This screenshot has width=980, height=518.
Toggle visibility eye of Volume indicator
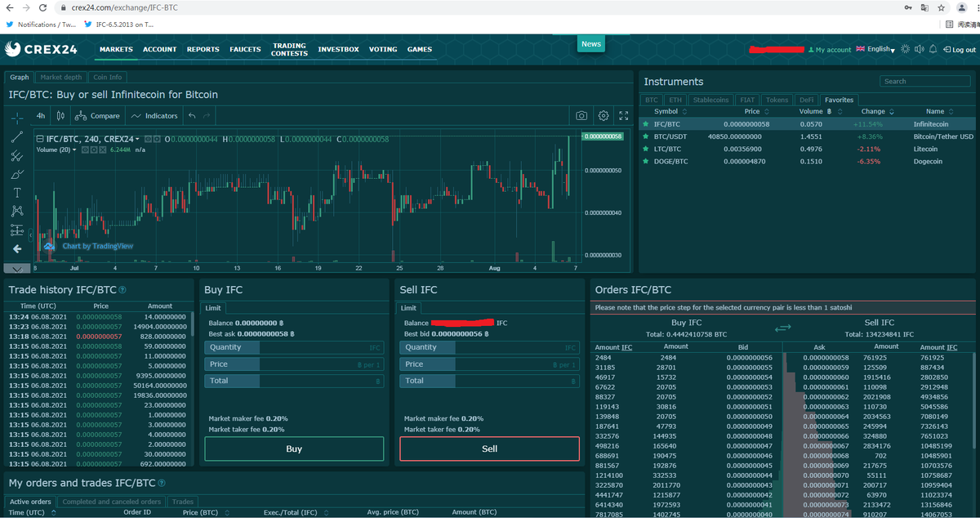85,150
